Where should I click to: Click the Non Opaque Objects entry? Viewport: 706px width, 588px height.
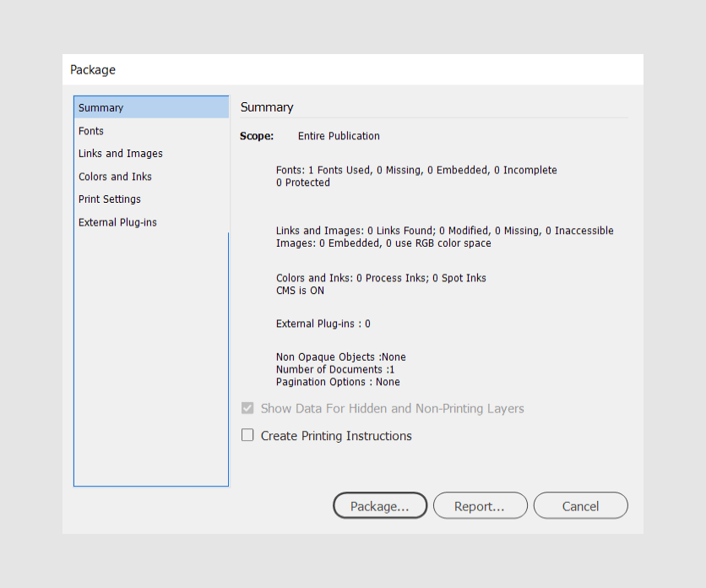[340, 357]
